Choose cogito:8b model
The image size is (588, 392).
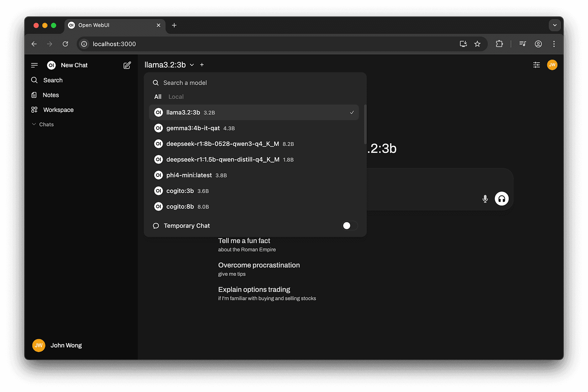pyautogui.click(x=254, y=206)
